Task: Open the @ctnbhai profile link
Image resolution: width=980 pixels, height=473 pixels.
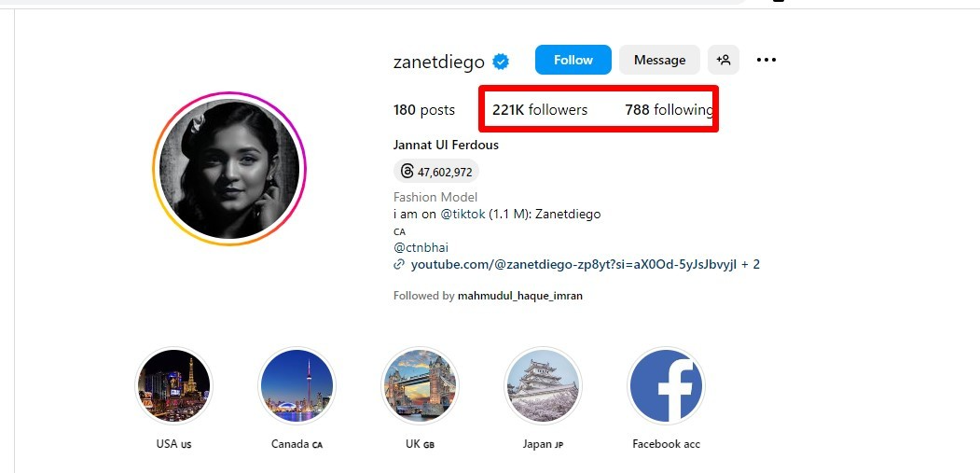Action: (421, 248)
